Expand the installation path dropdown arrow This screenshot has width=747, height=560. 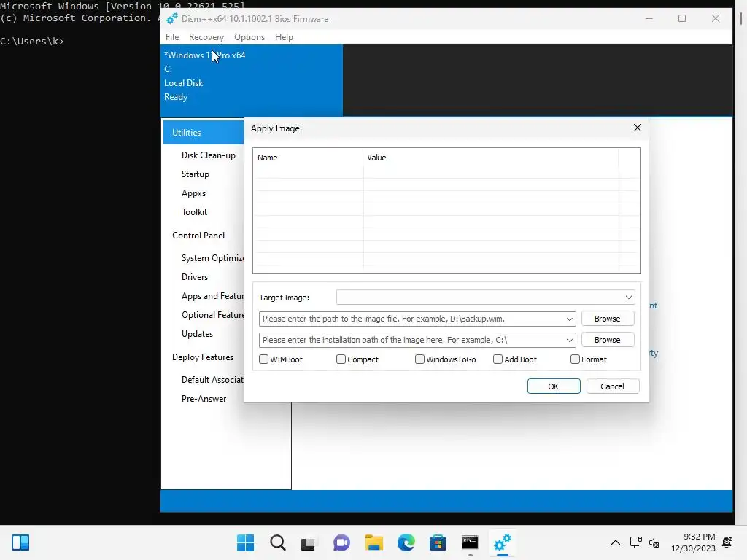pos(569,340)
